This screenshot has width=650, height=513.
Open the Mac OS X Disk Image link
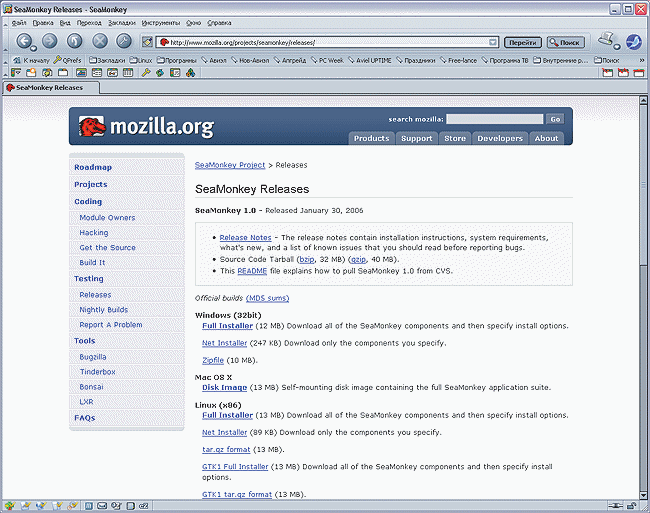pos(224,387)
